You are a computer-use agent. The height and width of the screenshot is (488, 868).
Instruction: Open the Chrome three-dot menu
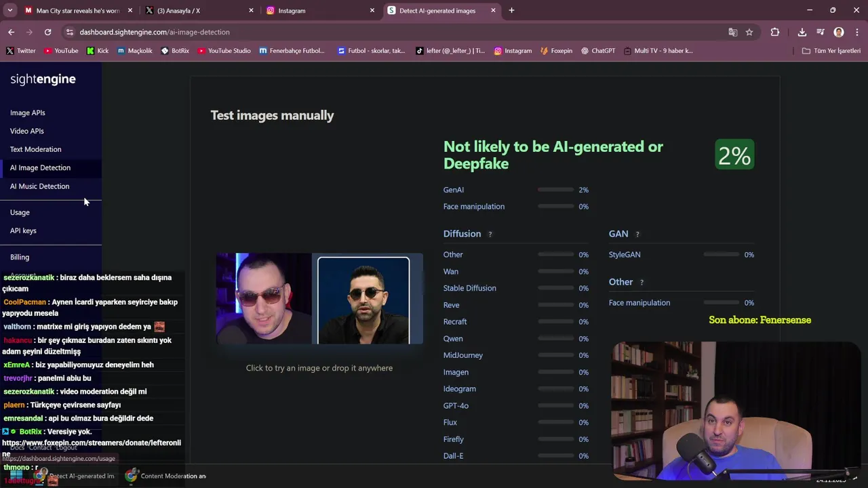[857, 32]
